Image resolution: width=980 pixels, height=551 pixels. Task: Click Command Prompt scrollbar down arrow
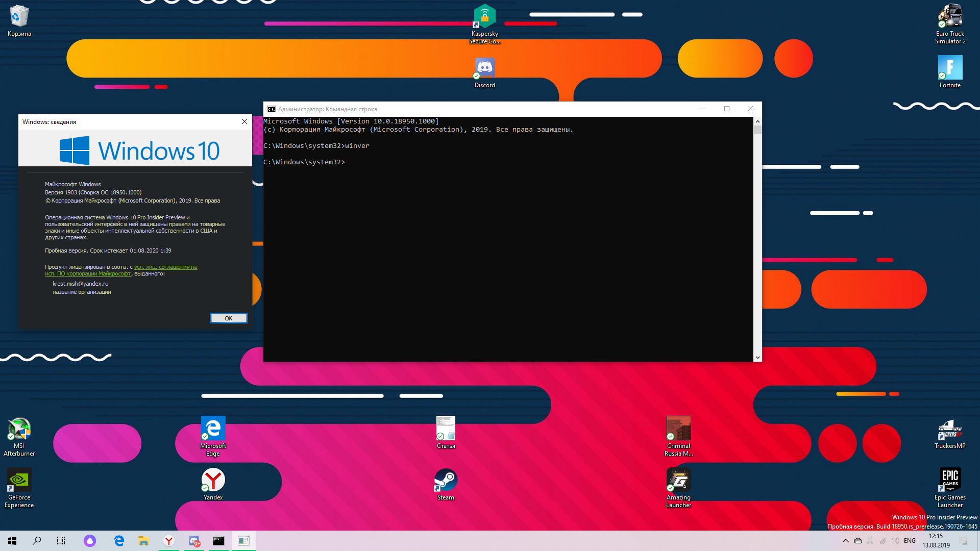(757, 358)
